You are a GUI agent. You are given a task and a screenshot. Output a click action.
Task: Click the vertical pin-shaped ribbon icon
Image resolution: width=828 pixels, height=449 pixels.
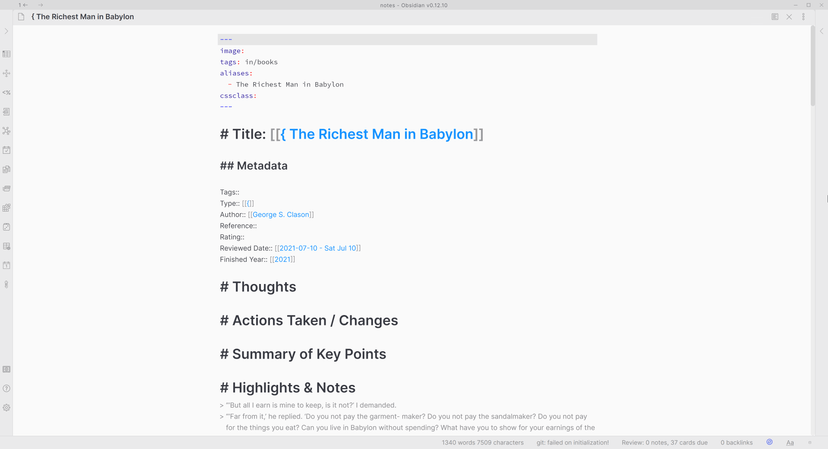coord(6,285)
